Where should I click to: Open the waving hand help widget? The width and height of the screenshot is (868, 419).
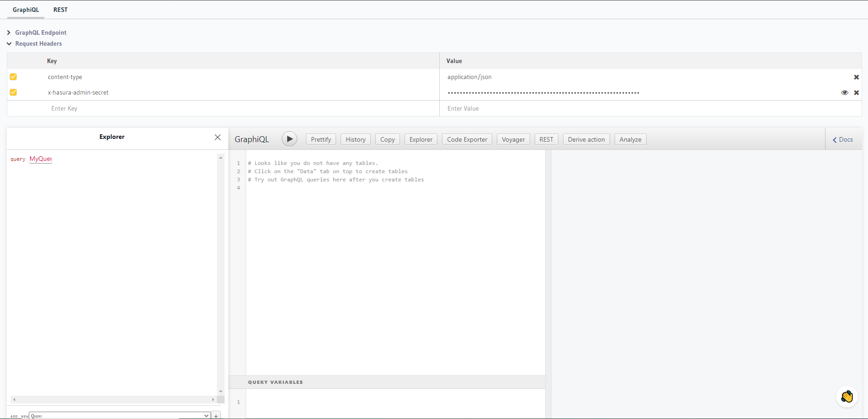[x=847, y=396]
